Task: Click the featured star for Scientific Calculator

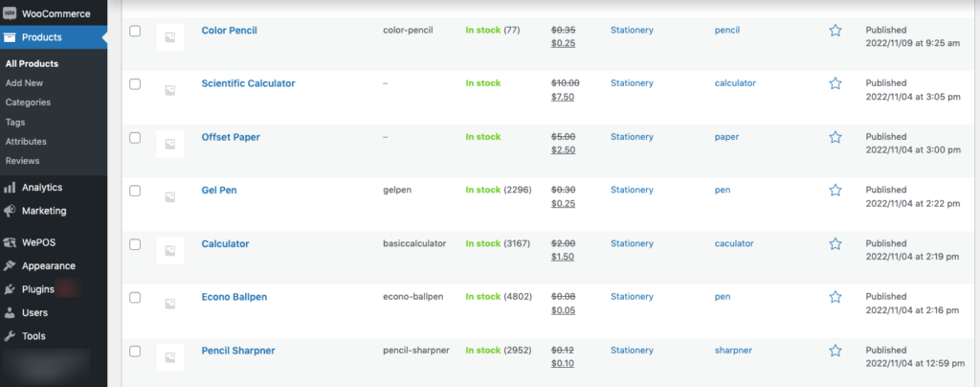Action: point(835,83)
